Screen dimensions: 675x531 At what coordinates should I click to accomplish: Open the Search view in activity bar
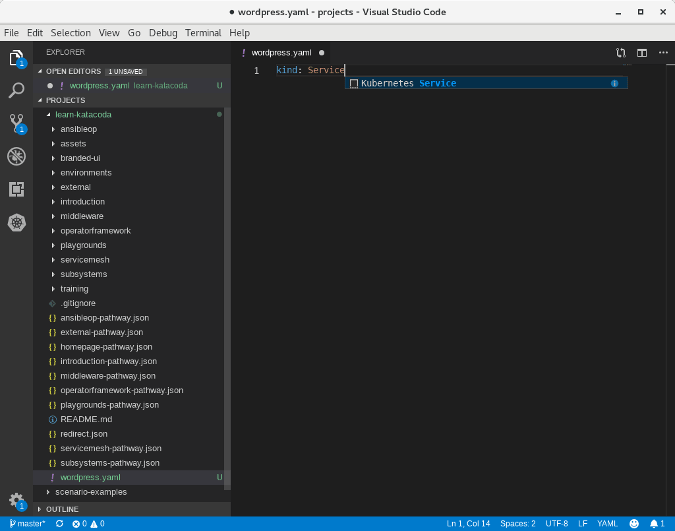coord(16,90)
